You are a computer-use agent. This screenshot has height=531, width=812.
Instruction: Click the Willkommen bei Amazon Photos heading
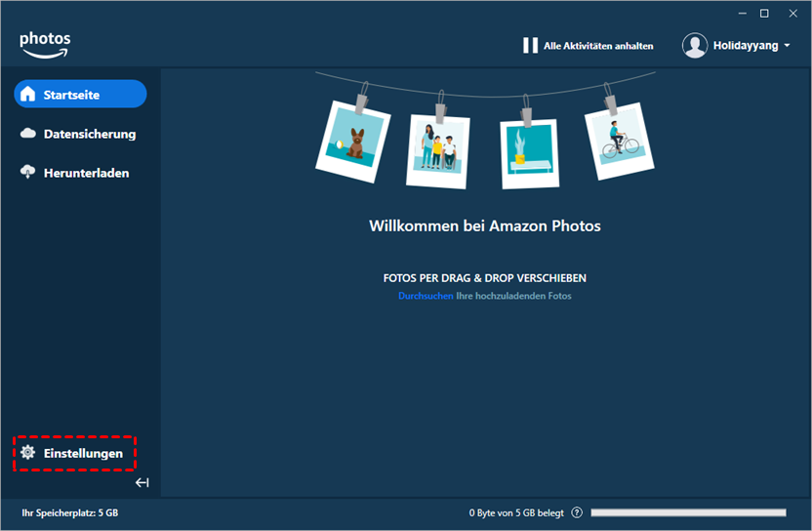point(485,225)
